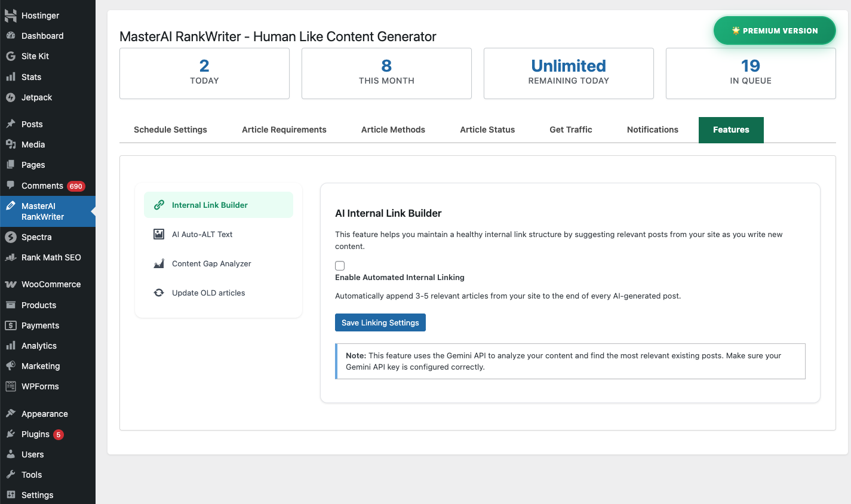The width and height of the screenshot is (851, 504).
Task: Click the Unlimited Remaining Today card
Action: pos(569,73)
